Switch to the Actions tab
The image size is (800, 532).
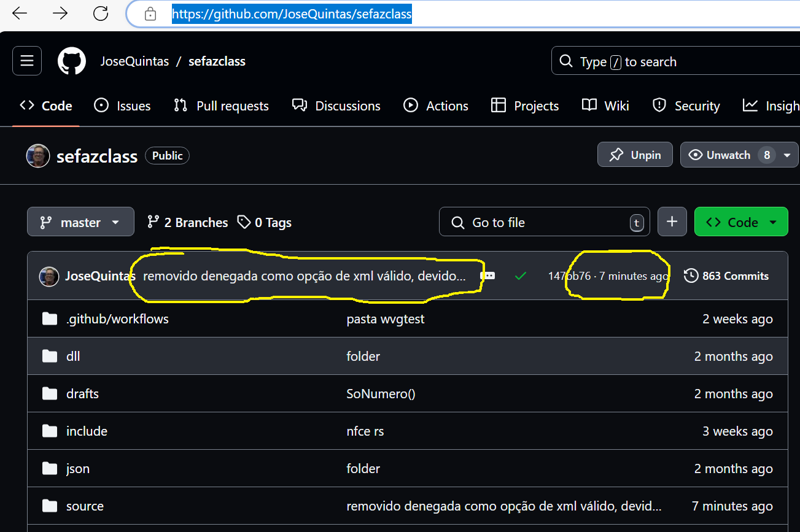pos(436,106)
